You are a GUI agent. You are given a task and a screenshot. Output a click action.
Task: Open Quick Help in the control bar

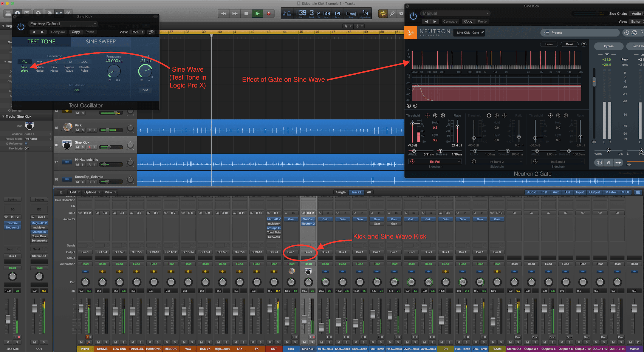[38, 13]
